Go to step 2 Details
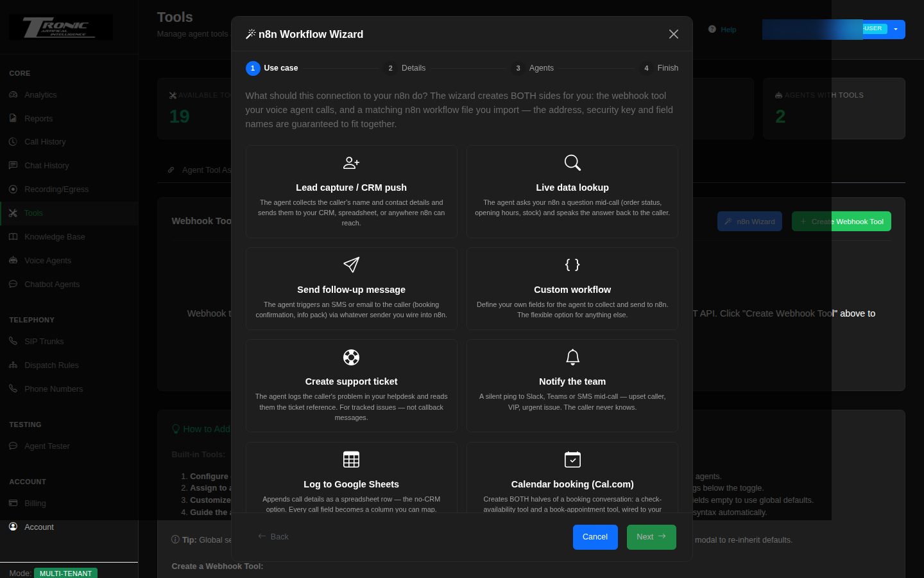924x578 pixels. click(x=405, y=68)
